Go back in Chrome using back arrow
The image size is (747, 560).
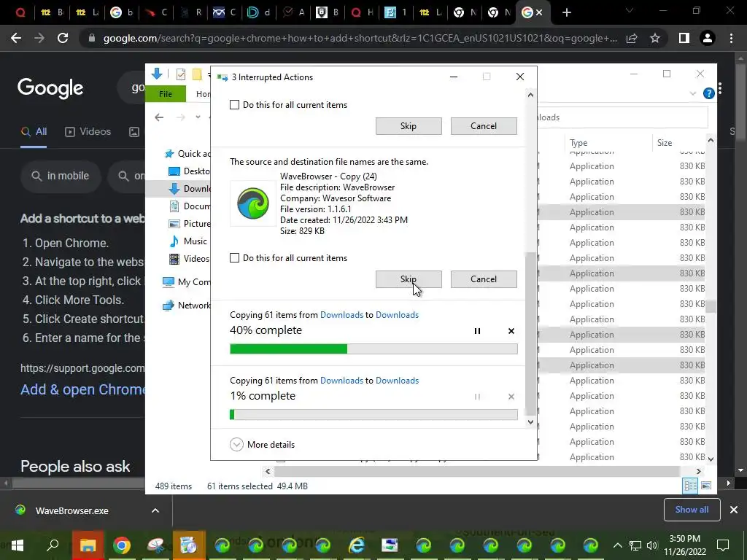pyautogui.click(x=16, y=38)
